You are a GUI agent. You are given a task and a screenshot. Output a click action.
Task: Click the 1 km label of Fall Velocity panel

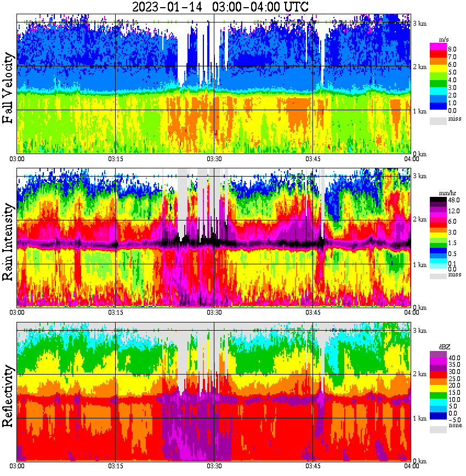coord(420,111)
